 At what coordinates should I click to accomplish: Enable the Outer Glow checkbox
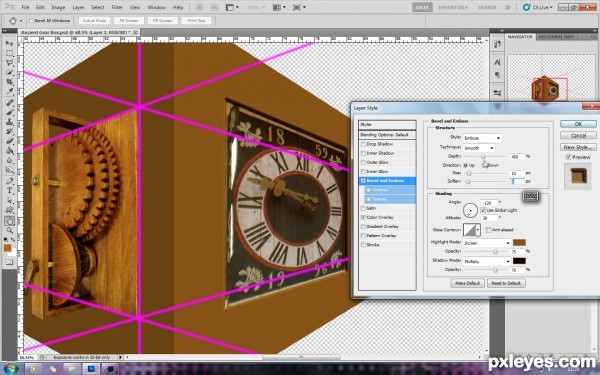click(x=363, y=163)
